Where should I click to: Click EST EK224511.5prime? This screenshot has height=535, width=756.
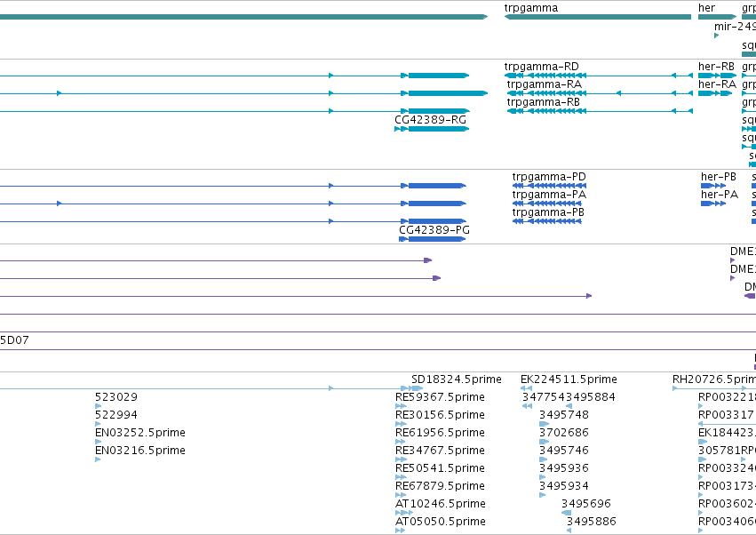tap(569, 379)
